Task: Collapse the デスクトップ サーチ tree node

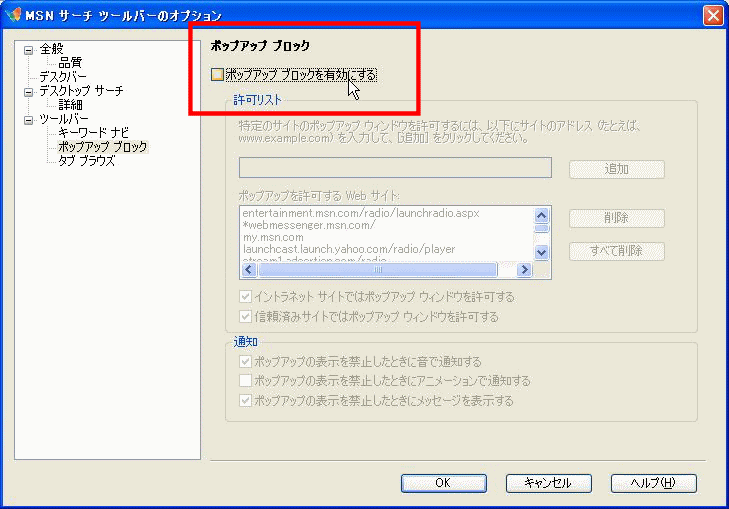Action: (28, 92)
